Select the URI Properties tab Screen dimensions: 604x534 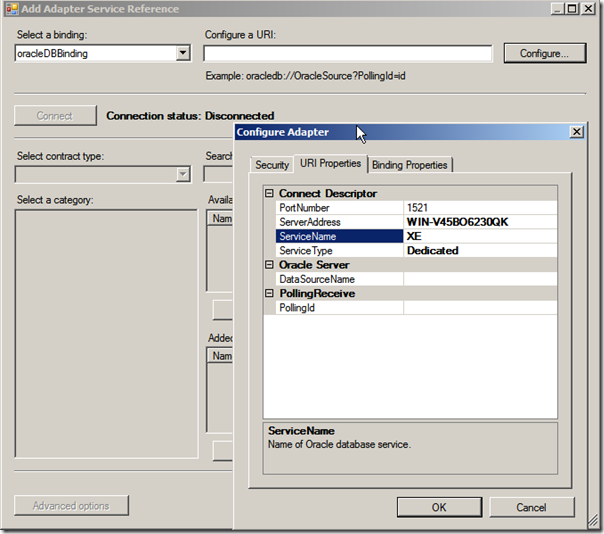pyautogui.click(x=331, y=163)
